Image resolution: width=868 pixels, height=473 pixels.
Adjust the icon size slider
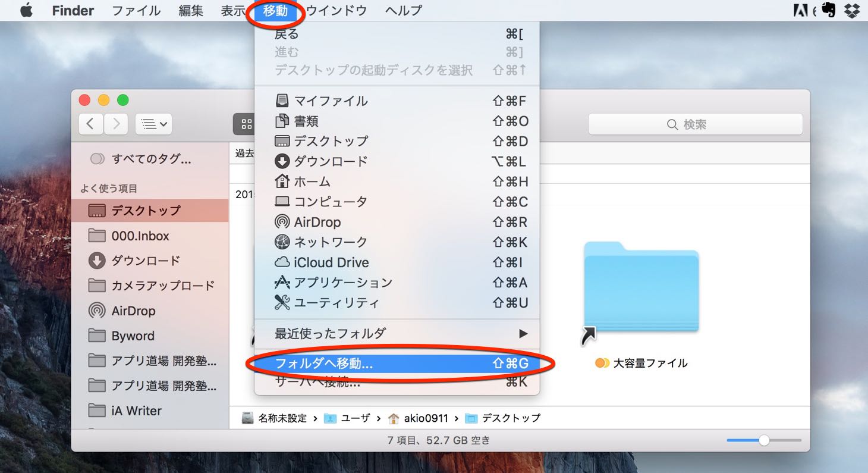[765, 440]
